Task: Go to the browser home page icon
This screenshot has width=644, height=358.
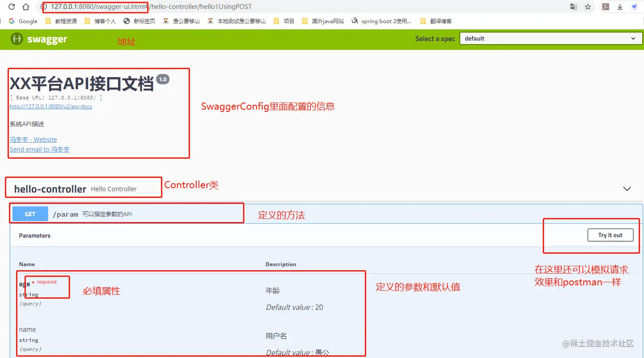Action: 26,7
